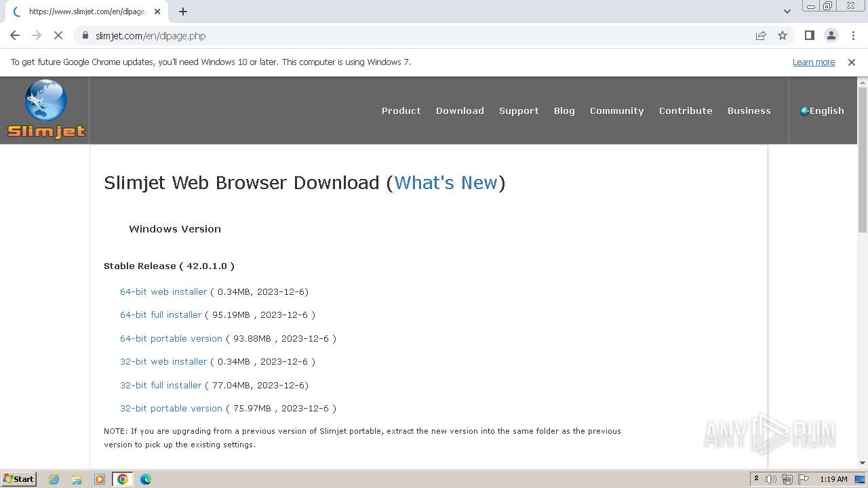
Task: Open the Windows Start menu
Action: click(x=19, y=479)
